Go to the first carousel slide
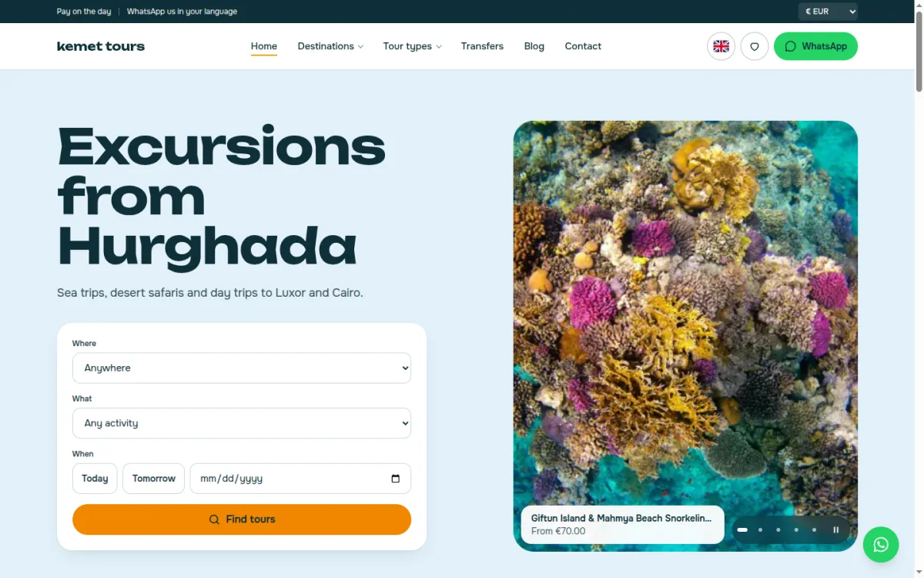Image resolution: width=924 pixels, height=578 pixels. click(742, 530)
